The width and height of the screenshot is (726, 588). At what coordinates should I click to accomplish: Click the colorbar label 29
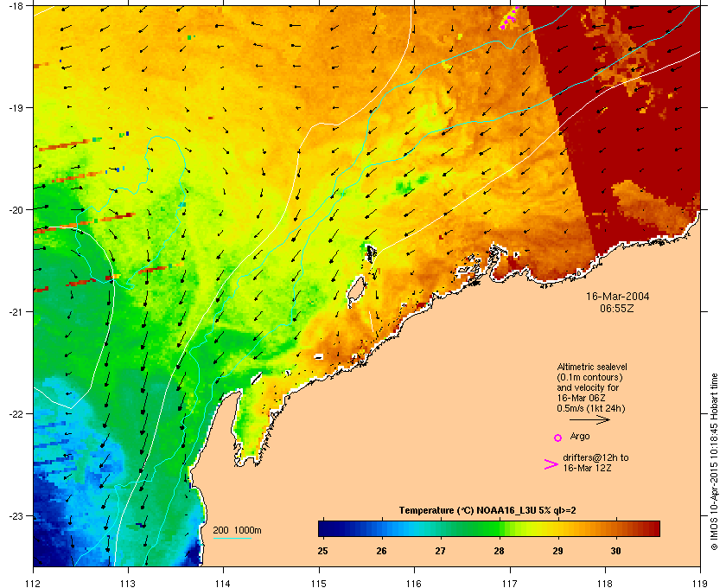[558, 551]
